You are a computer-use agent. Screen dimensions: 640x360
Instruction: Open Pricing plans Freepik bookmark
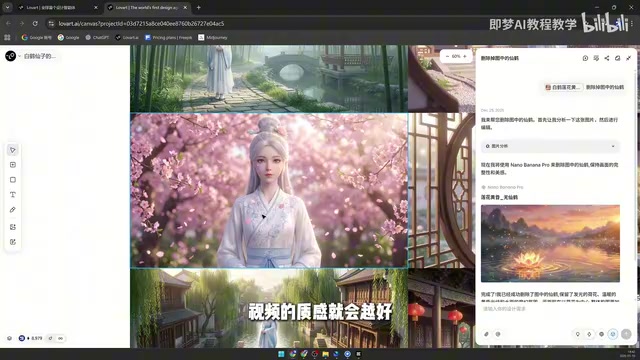tap(169, 37)
